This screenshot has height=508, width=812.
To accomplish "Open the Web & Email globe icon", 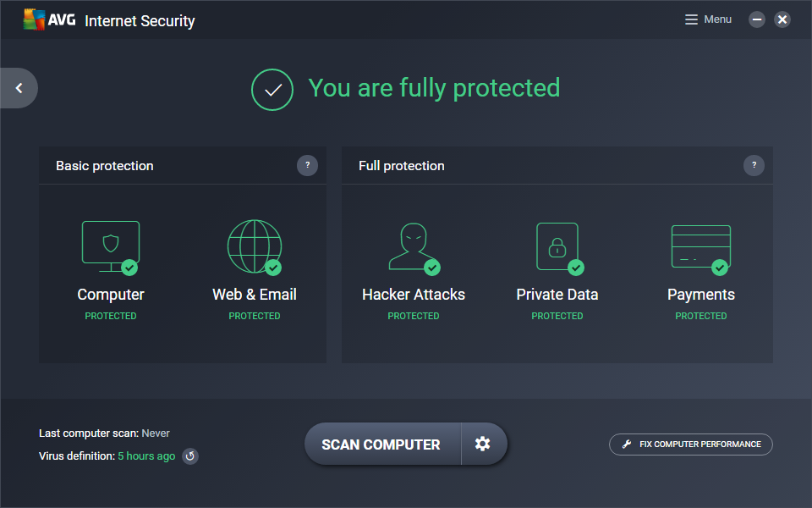I will point(254,246).
